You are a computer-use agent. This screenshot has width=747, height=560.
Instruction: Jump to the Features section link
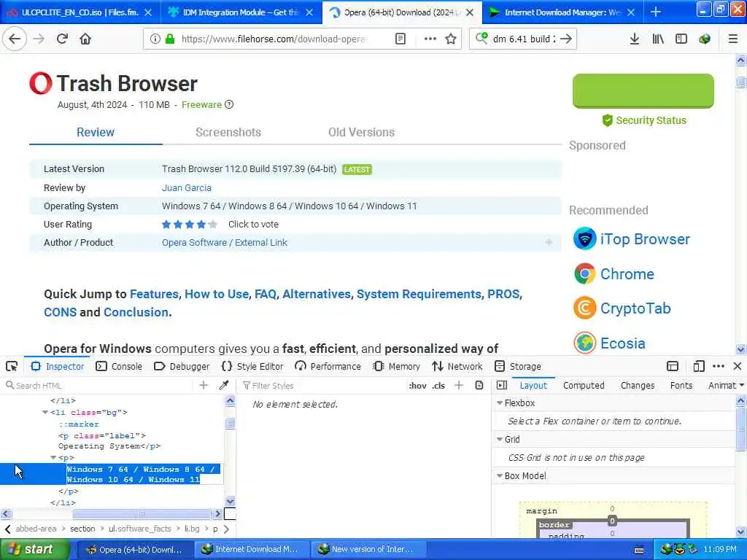[x=154, y=294]
